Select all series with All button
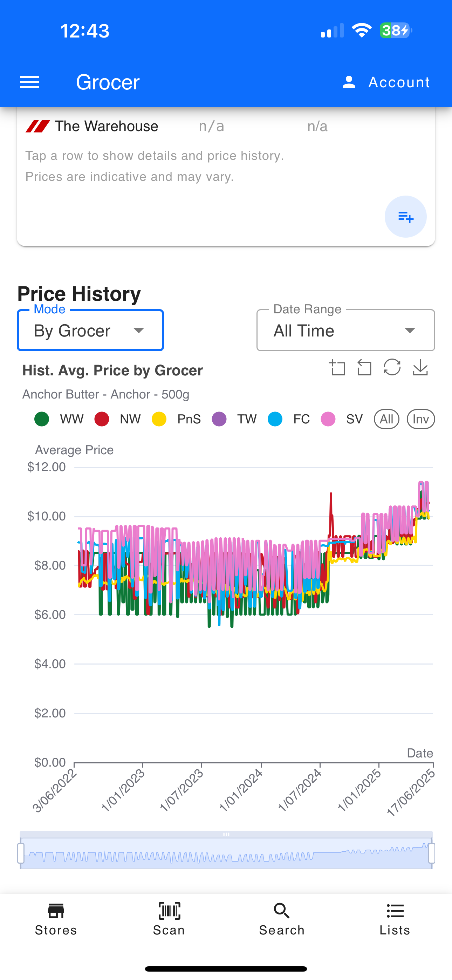Screen dimensions: 452x980 coord(386,419)
